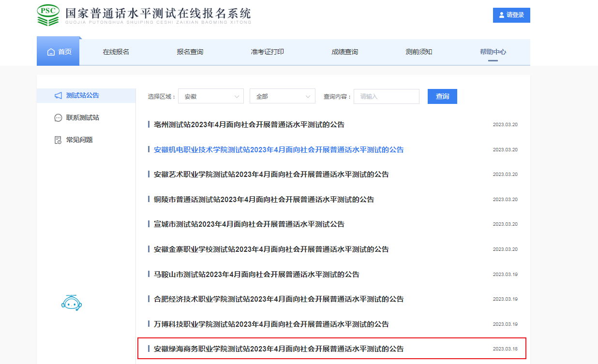Open 亳州测试站 2023年4月 announcement

click(x=249, y=125)
